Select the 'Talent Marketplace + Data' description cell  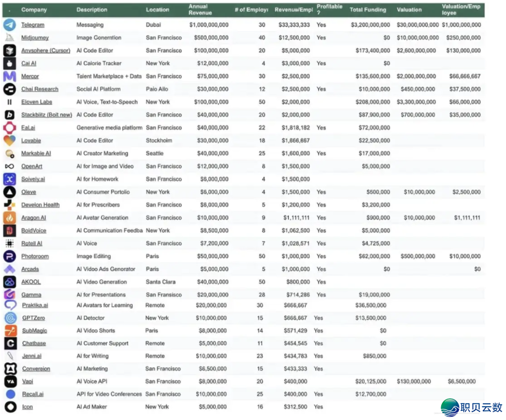tap(109, 76)
